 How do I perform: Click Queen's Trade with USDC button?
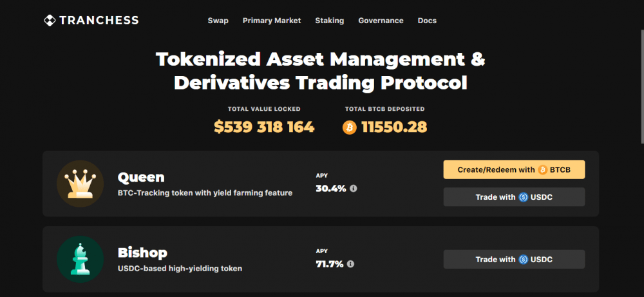[514, 197]
